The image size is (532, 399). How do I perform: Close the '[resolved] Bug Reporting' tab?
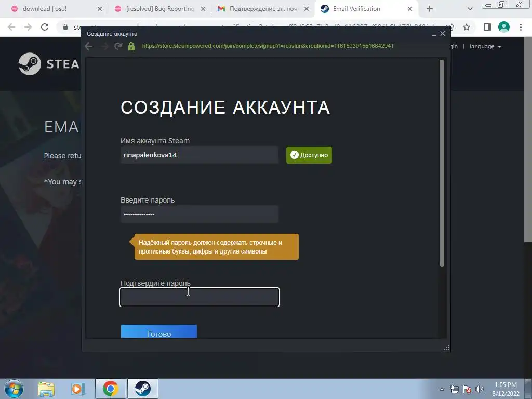203,9
